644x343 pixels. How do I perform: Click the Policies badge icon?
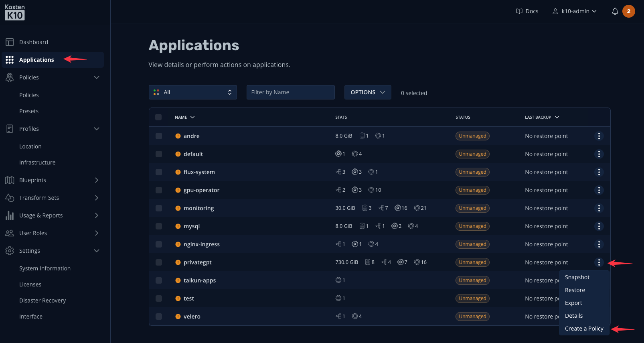[10, 77]
